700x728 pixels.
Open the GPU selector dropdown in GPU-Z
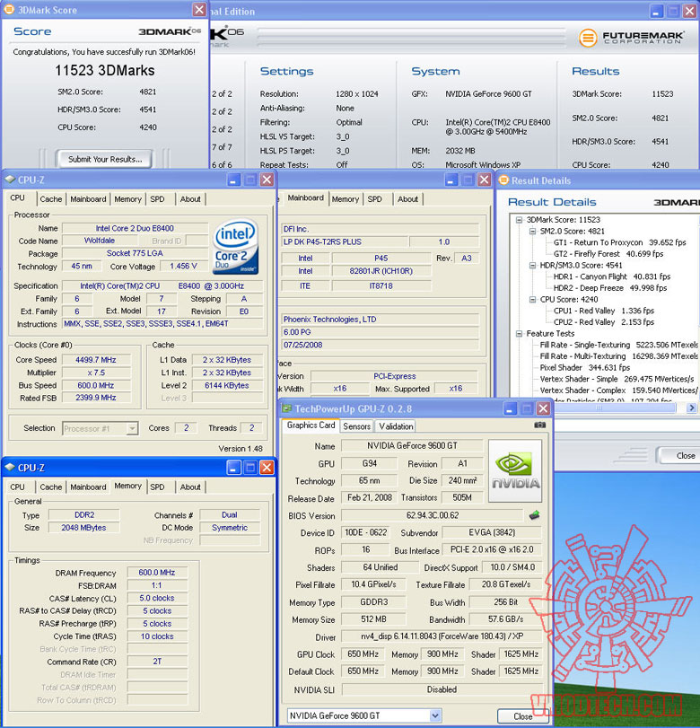click(435, 715)
